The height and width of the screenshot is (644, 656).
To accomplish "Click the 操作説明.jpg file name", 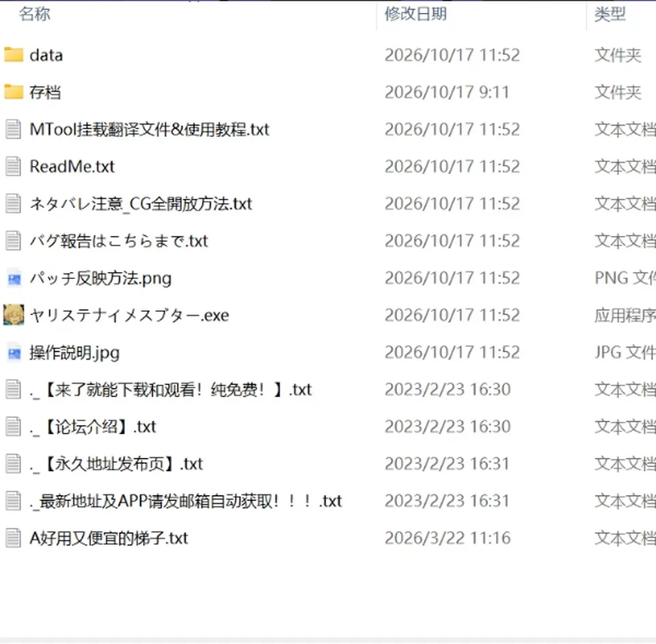I will 74,353.
